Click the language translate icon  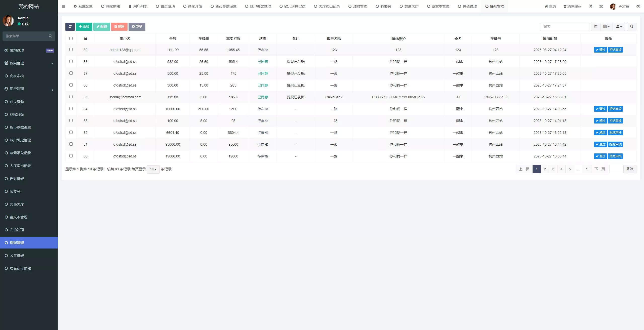pos(590,6)
